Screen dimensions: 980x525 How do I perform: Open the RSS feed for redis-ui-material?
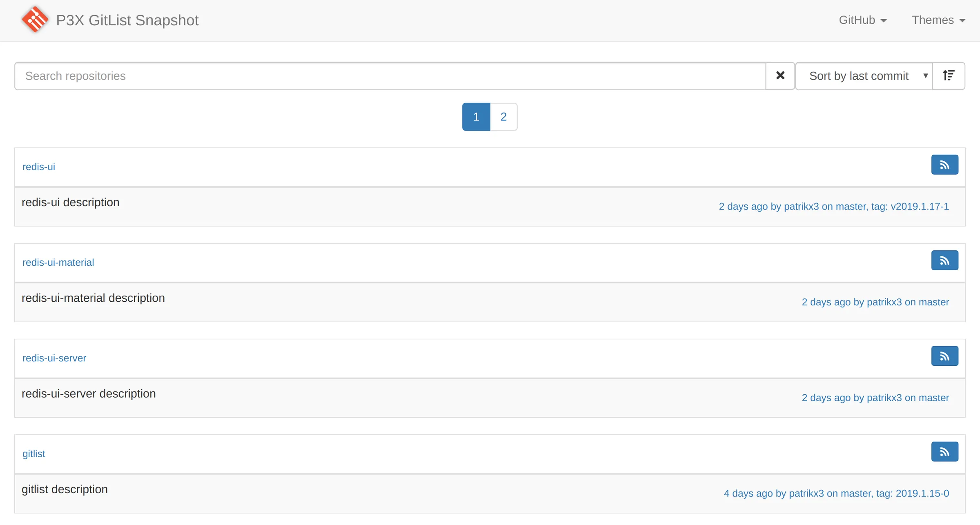(945, 260)
